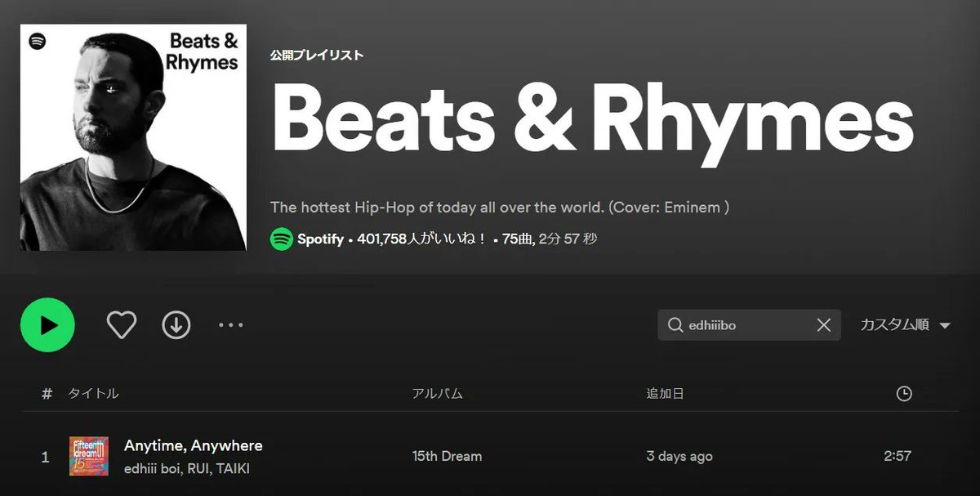Open artist edhiii boi's page
980x496 pixels.
click(153, 469)
